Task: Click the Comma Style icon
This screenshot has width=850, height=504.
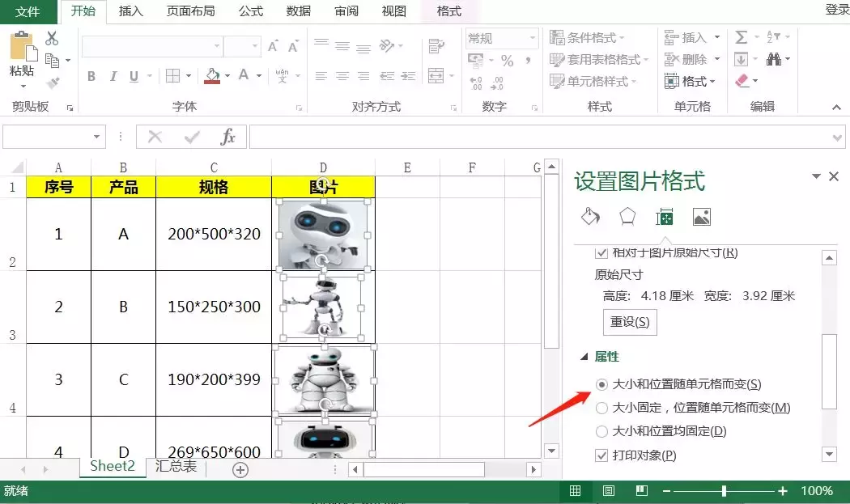Action: point(528,60)
